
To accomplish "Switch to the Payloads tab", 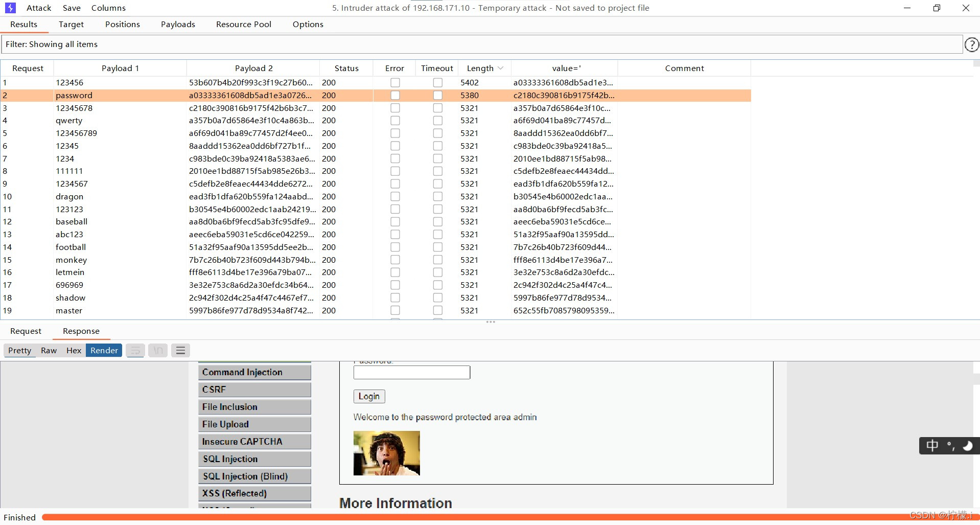I will click(178, 24).
